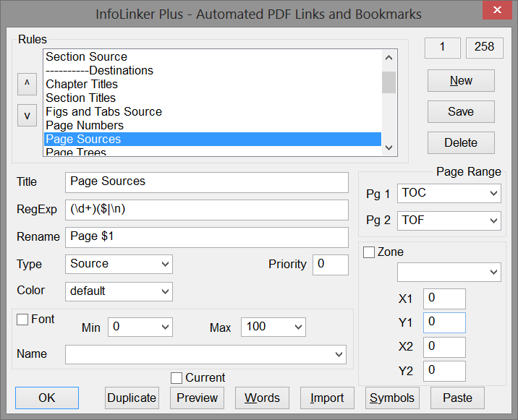Select the Figs and Tabs Source rule
The width and height of the screenshot is (518, 420).
[x=213, y=111]
